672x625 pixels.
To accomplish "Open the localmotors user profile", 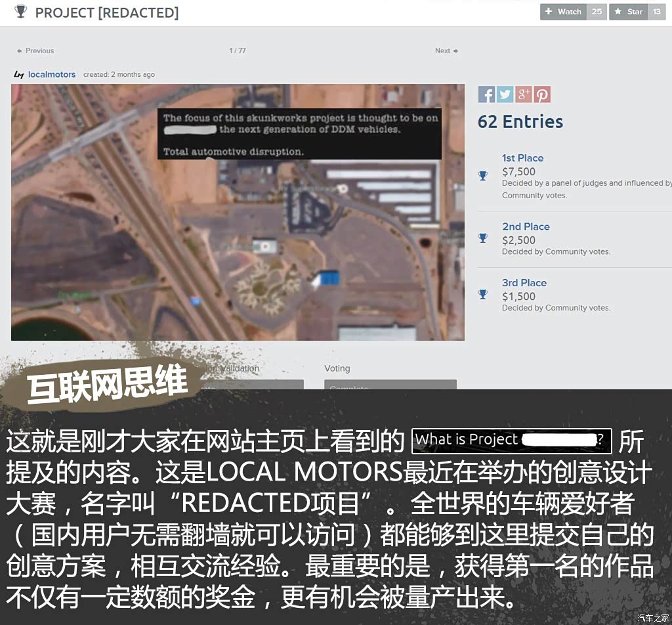I will pos(52,74).
